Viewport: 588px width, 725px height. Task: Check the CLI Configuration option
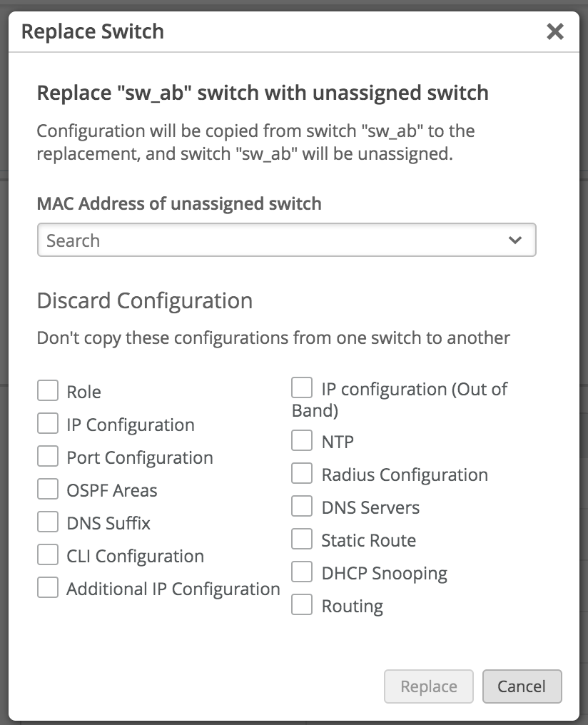pyautogui.click(x=48, y=555)
